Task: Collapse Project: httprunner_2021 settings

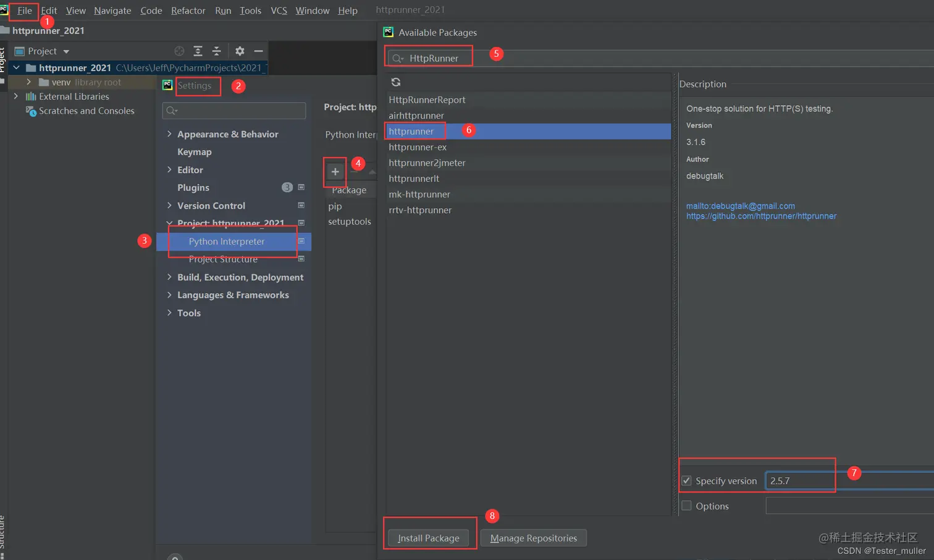Action: pos(169,223)
